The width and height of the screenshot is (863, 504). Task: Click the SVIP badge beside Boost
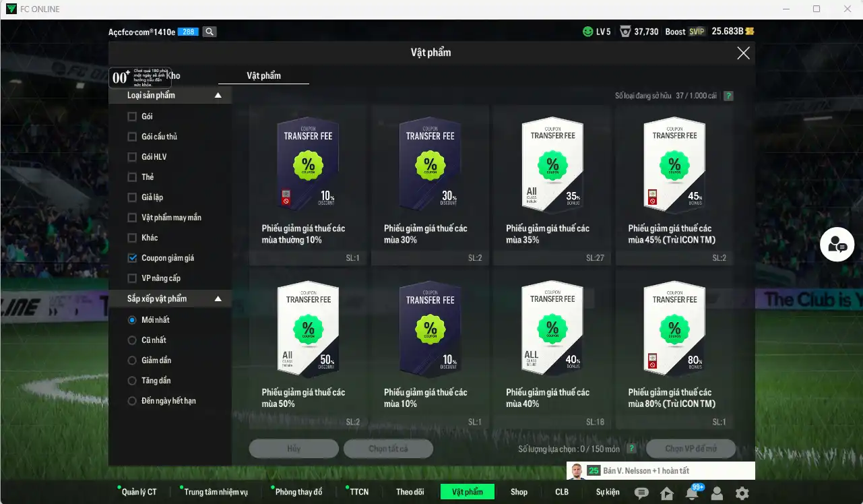point(697,32)
